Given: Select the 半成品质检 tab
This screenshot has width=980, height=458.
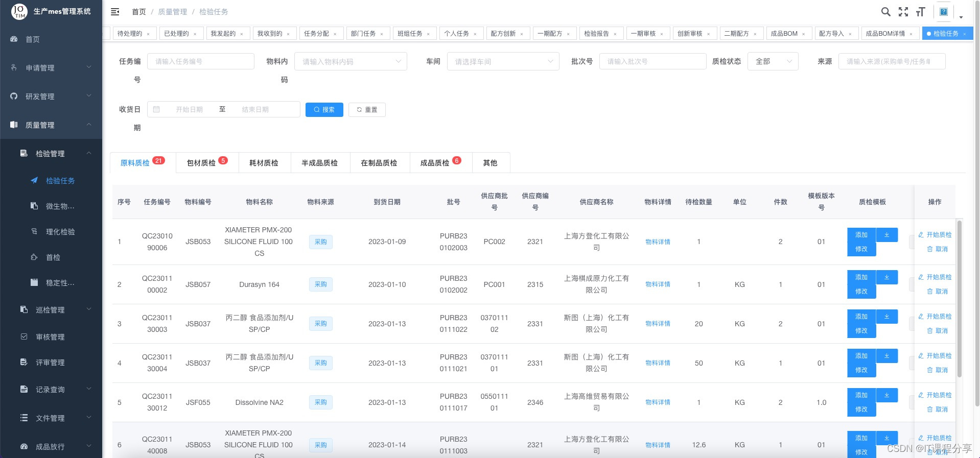Looking at the screenshot, I should coord(320,163).
